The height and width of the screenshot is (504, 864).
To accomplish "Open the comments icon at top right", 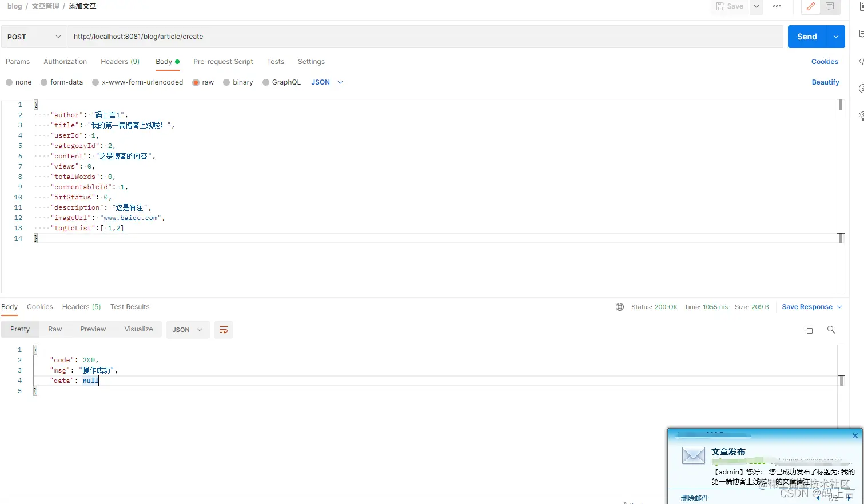I will click(830, 7).
